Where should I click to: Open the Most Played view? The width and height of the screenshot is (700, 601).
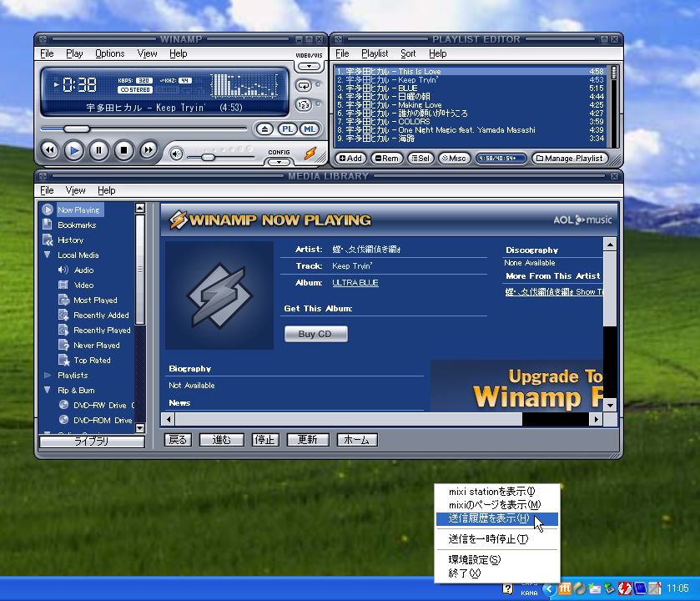tap(95, 300)
